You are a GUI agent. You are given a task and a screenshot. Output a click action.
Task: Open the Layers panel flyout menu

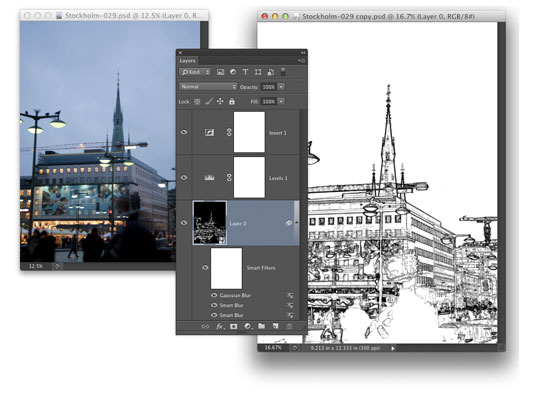click(x=302, y=60)
